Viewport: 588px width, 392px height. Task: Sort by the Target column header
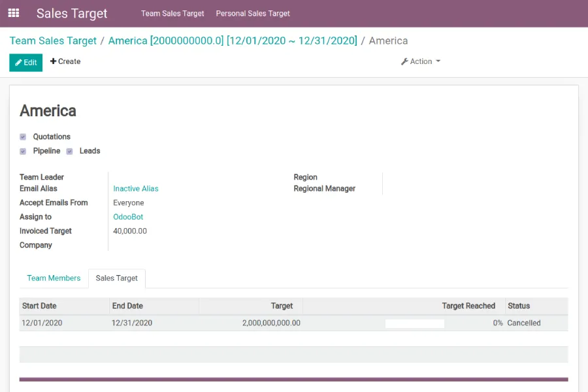pos(251,306)
